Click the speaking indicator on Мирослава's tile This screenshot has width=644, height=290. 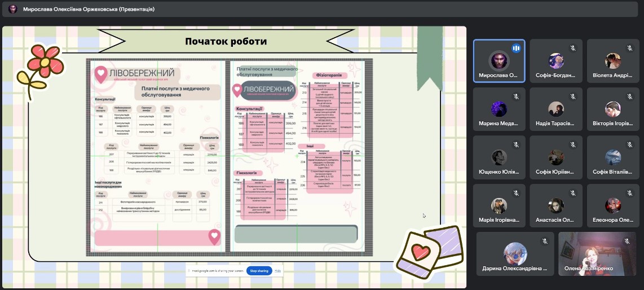(515, 49)
